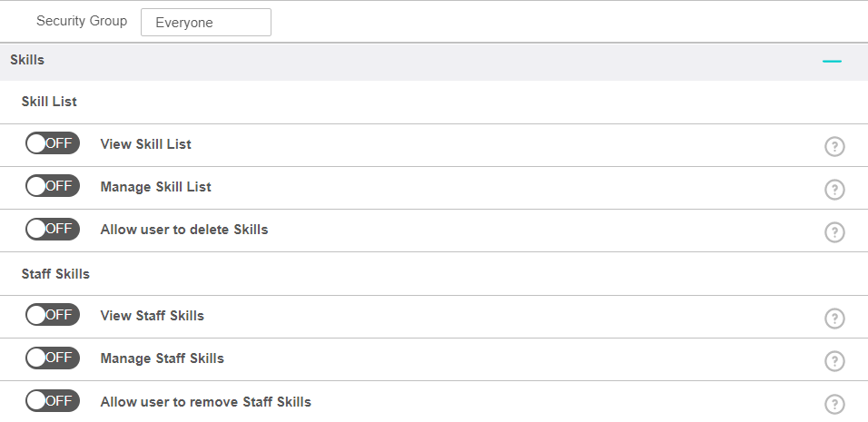Viewport: 868px width, 422px height.
Task: Switch on Manage Staff Skills permission
Action: point(53,358)
